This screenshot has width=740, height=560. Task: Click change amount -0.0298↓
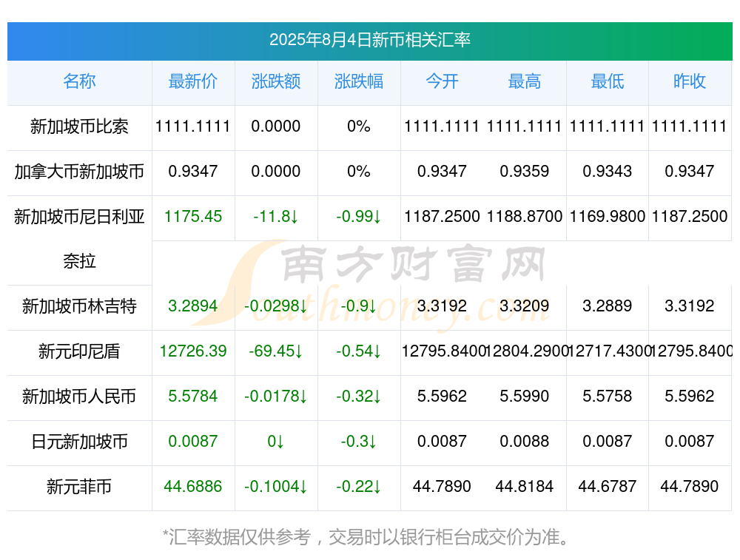click(275, 306)
